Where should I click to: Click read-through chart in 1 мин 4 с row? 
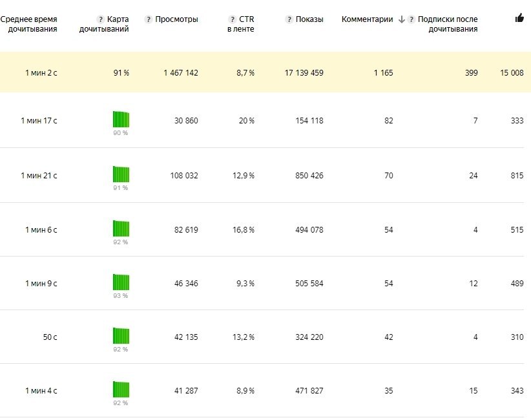click(121, 389)
